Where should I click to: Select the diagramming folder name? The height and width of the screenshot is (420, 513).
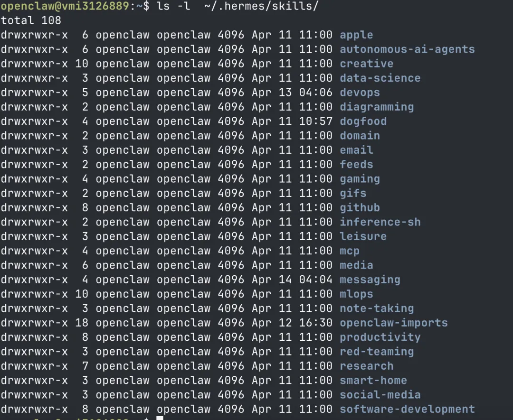pos(377,107)
